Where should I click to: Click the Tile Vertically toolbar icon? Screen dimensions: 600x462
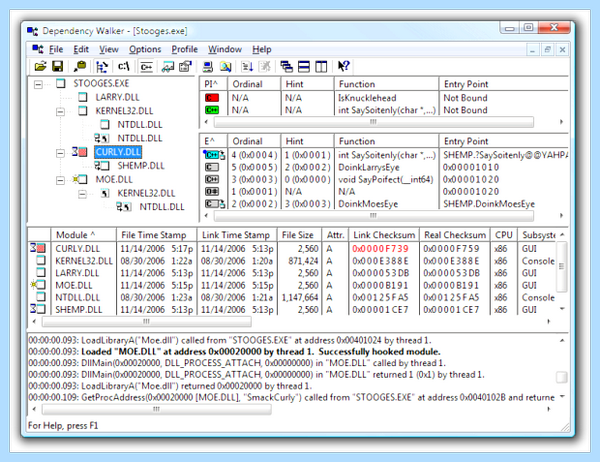[x=321, y=67]
